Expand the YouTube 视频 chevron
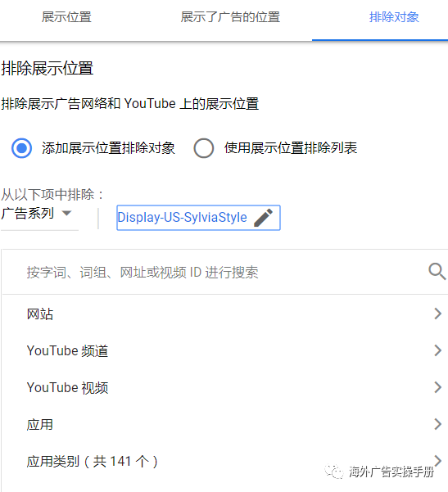This screenshot has height=492, width=448. (437, 387)
